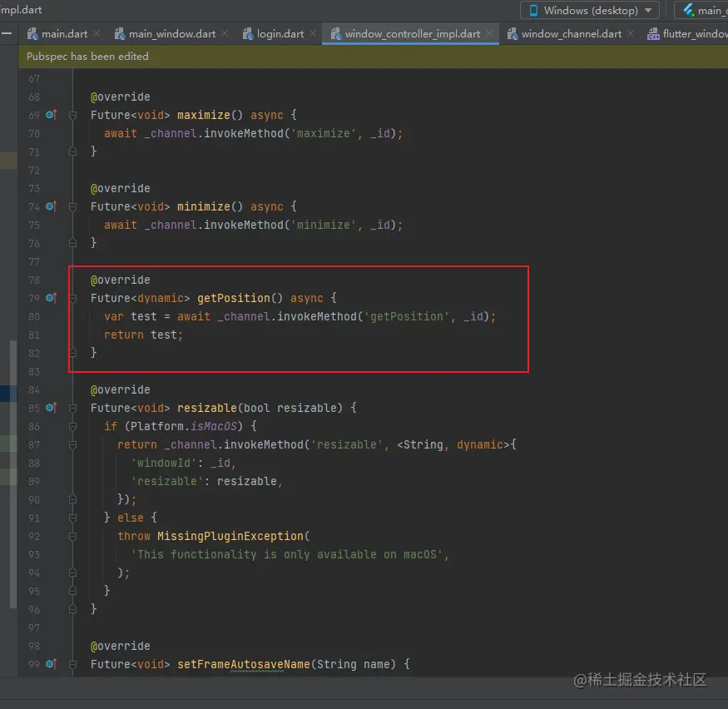The image size is (728, 709).
Task: Click the fold end marker on line 71
Action: tap(73, 151)
